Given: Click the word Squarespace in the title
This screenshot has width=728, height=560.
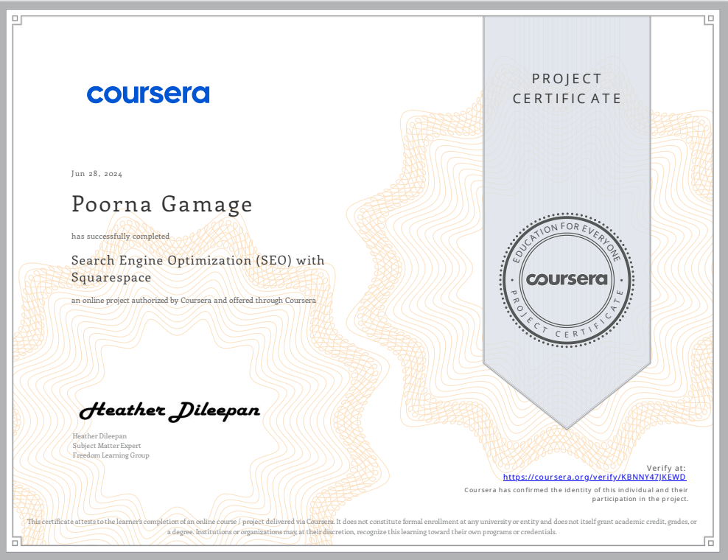Looking at the screenshot, I should [x=111, y=278].
